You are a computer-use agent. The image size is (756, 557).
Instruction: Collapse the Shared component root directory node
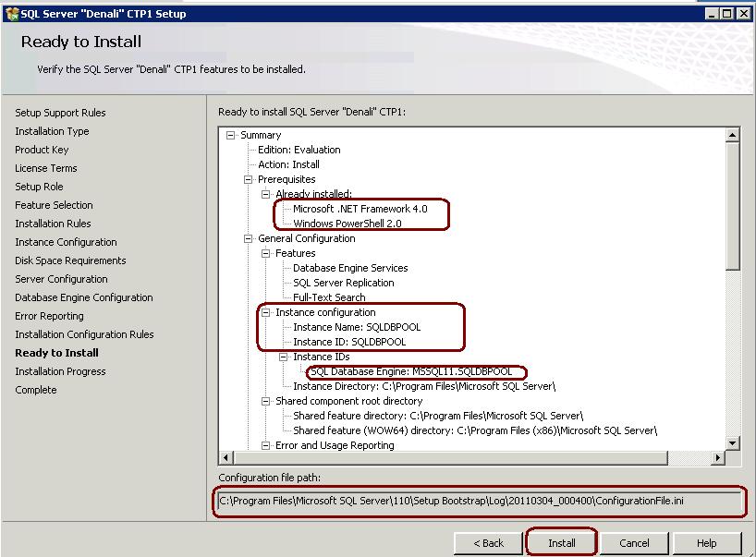click(266, 401)
